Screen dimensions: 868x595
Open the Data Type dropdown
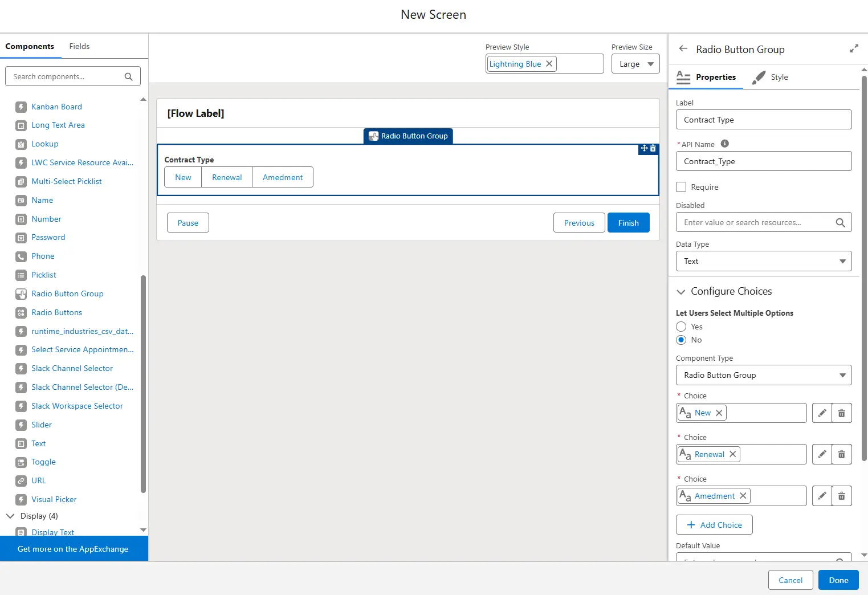tap(764, 261)
